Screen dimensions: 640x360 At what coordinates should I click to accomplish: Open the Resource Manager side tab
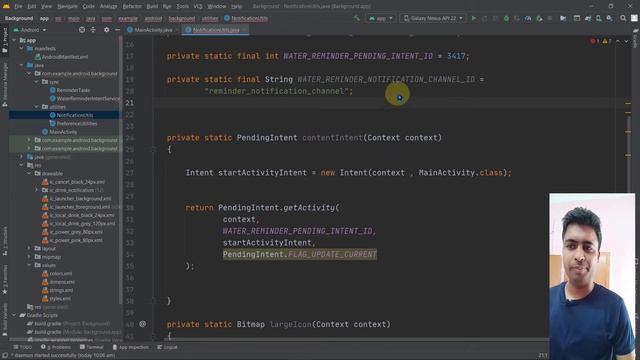click(5, 84)
